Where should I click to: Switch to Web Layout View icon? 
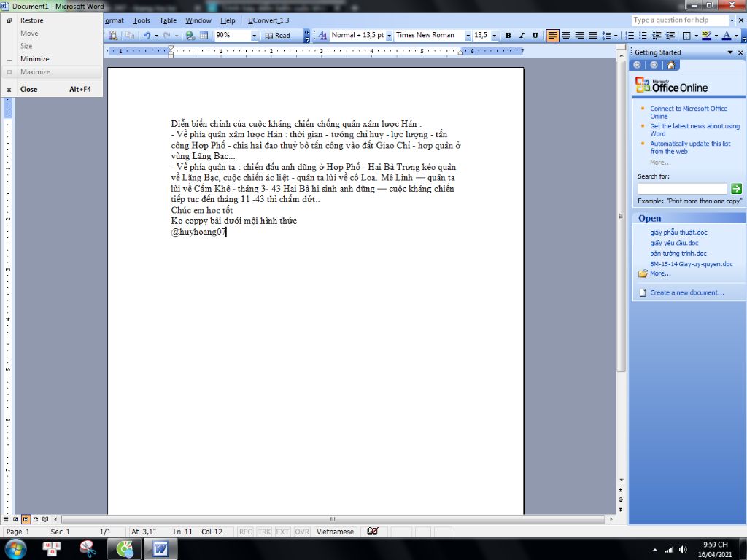coord(16,519)
